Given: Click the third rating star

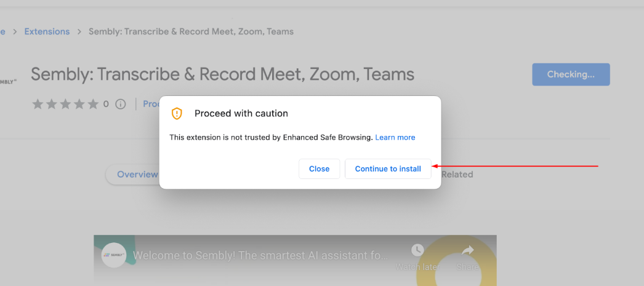Looking at the screenshot, I should point(65,104).
